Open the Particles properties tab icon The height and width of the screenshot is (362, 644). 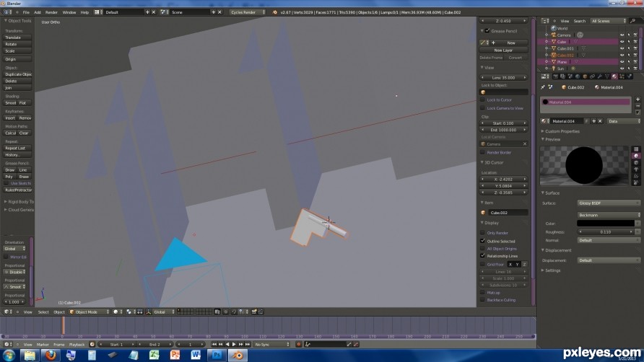(x=622, y=76)
